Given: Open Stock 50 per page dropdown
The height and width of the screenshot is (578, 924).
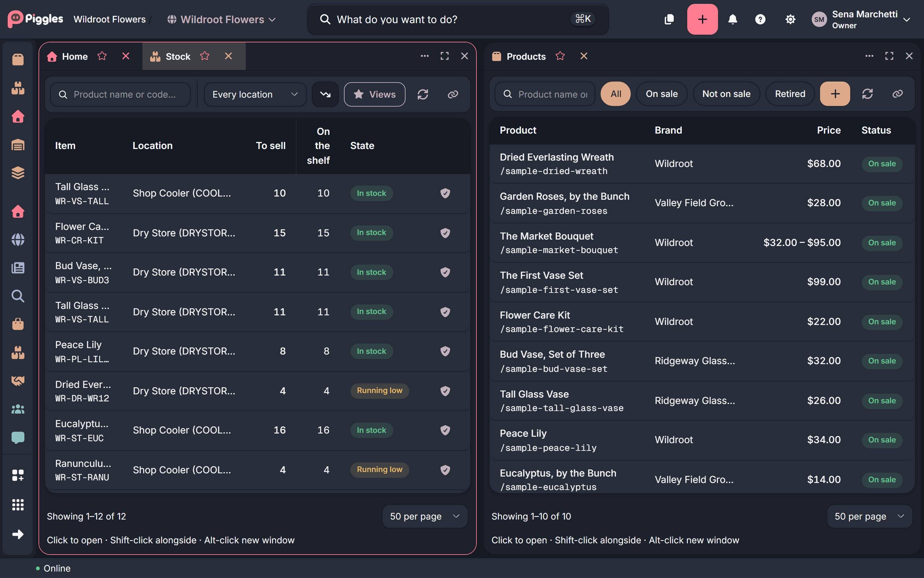Looking at the screenshot, I should pyautogui.click(x=424, y=516).
